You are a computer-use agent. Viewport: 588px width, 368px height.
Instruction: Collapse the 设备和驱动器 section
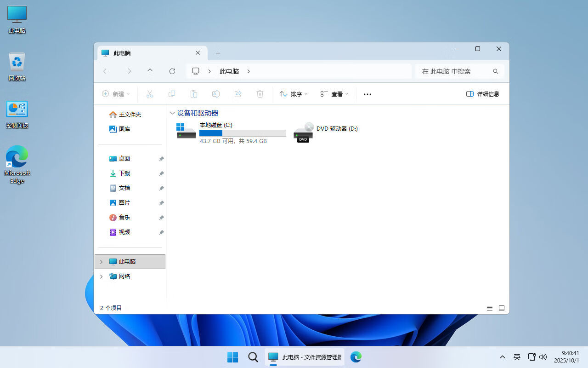172,113
